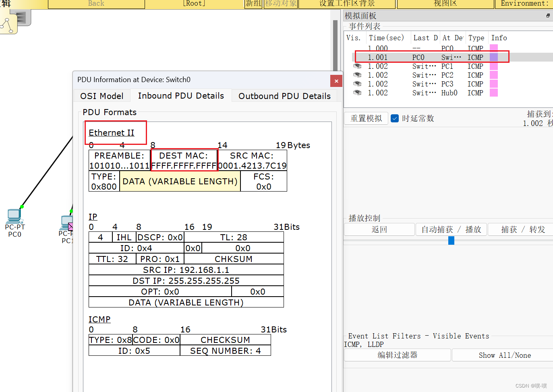This screenshot has width=553, height=392.
Task: Click the 新组 button
Action: pos(253,4)
